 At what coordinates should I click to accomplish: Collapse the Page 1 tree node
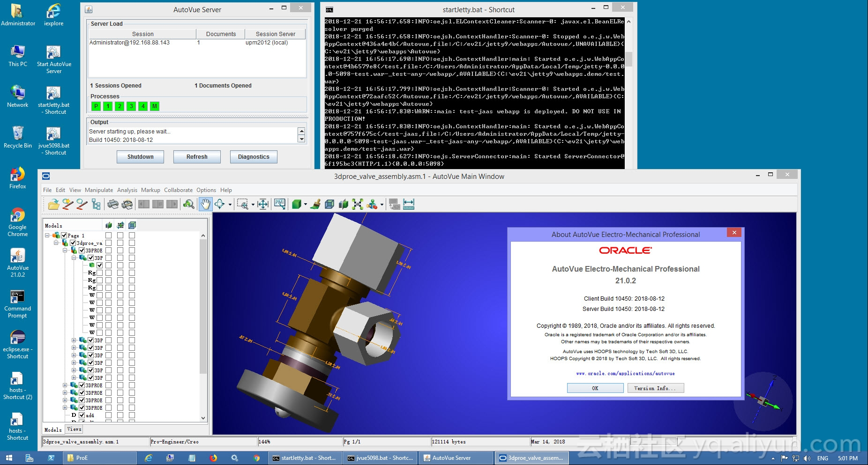(47, 236)
